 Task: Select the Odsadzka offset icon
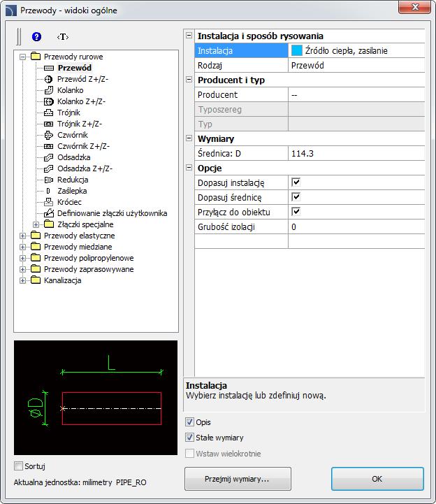(x=48, y=157)
